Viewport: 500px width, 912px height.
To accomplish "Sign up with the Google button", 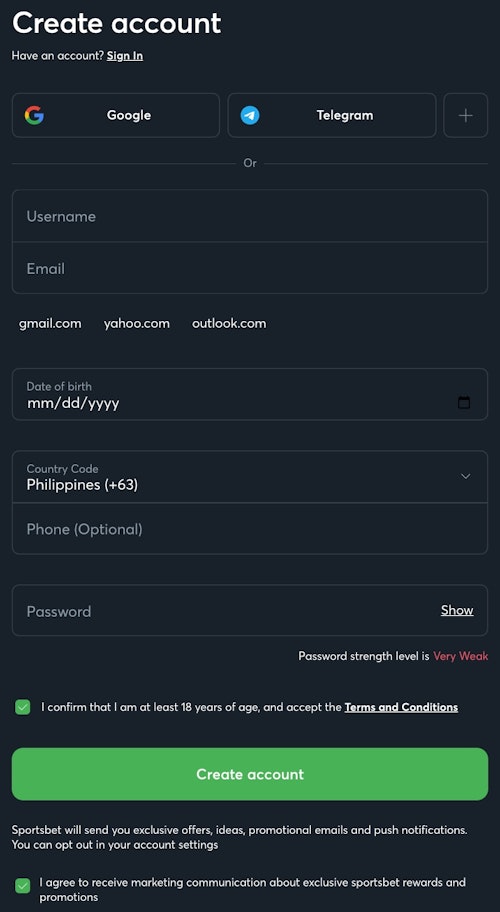I will [116, 115].
